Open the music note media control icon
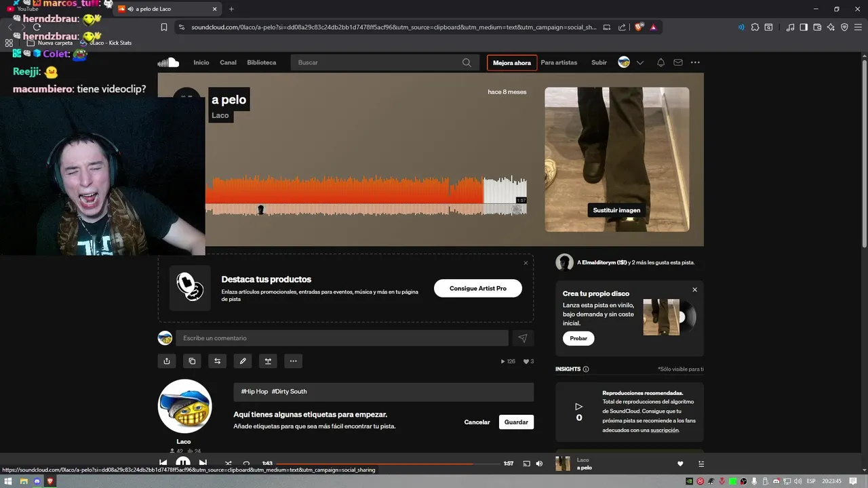Viewport: 868px width, 488px height. click(790, 27)
